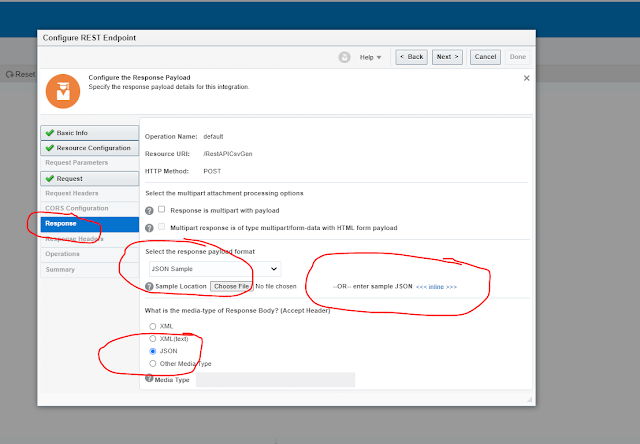Viewport: 640px width, 444px height.
Task: Click the orange REST adapter icon
Action: (x=63, y=91)
